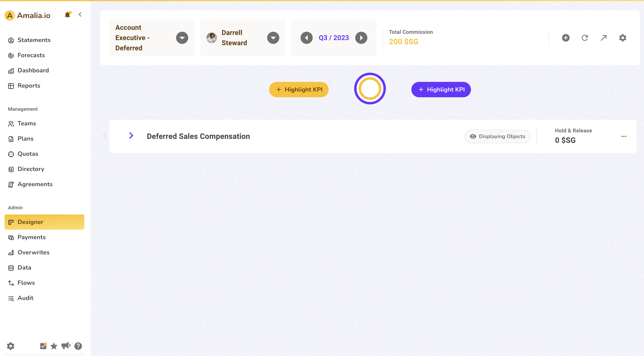The width and height of the screenshot is (644, 356).
Task: Open Teams management
Action: pyautogui.click(x=44, y=123)
